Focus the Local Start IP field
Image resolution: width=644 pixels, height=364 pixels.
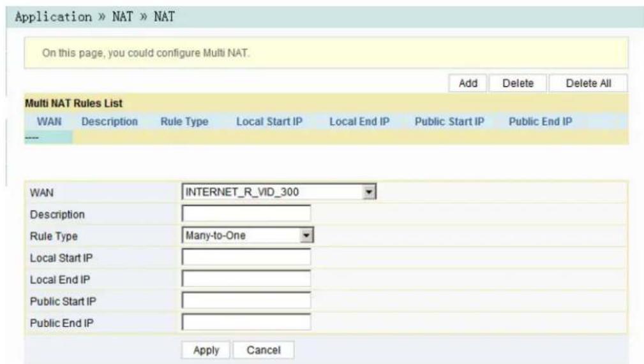click(246, 258)
